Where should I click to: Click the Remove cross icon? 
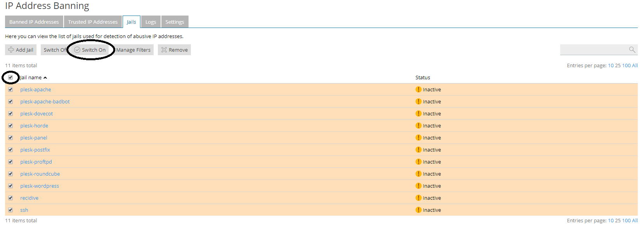click(x=164, y=50)
